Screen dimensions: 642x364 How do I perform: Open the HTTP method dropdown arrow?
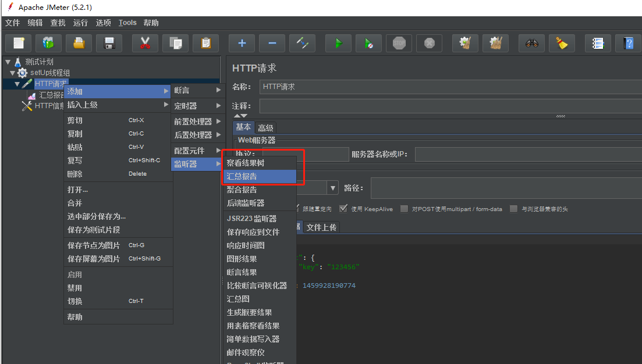click(x=333, y=188)
